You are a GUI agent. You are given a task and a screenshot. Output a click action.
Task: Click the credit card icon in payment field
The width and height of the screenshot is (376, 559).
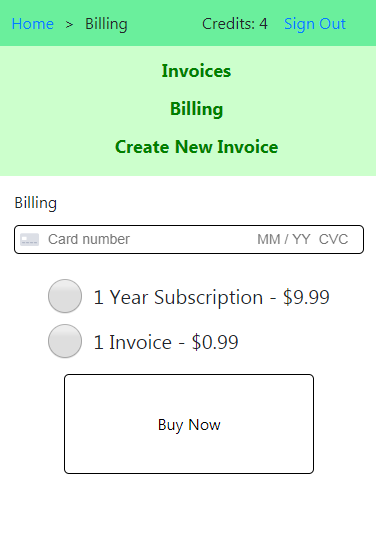point(30,240)
